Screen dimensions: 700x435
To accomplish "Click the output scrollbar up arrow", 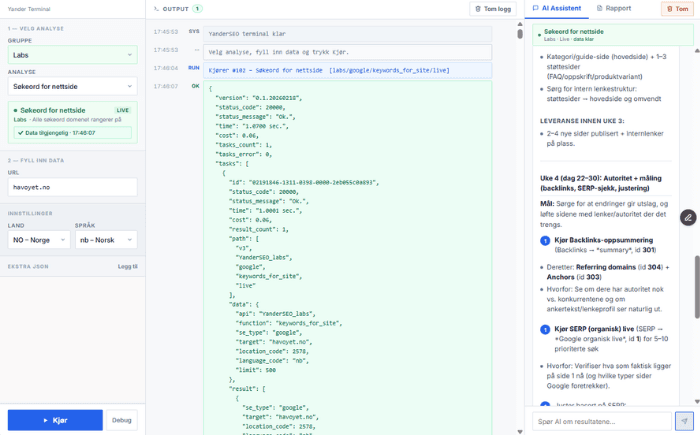I will [520, 24].
